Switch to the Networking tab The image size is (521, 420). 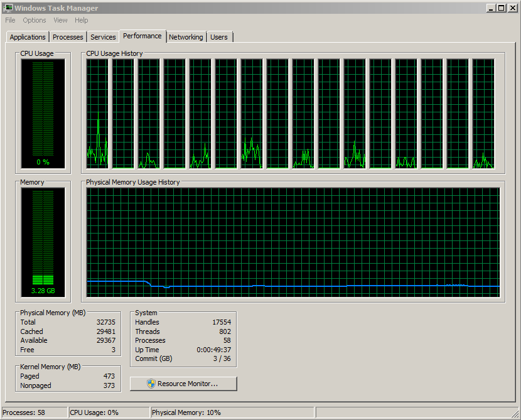tap(186, 37)
